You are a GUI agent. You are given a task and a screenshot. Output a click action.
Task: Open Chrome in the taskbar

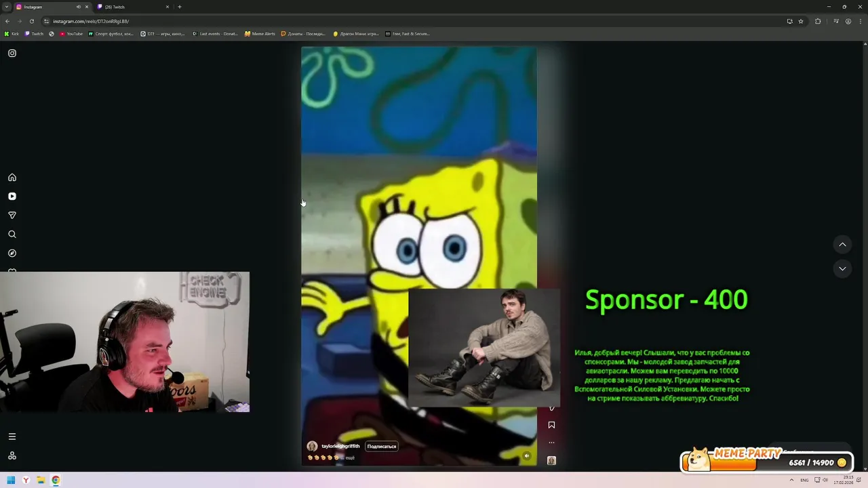[56, 481]
